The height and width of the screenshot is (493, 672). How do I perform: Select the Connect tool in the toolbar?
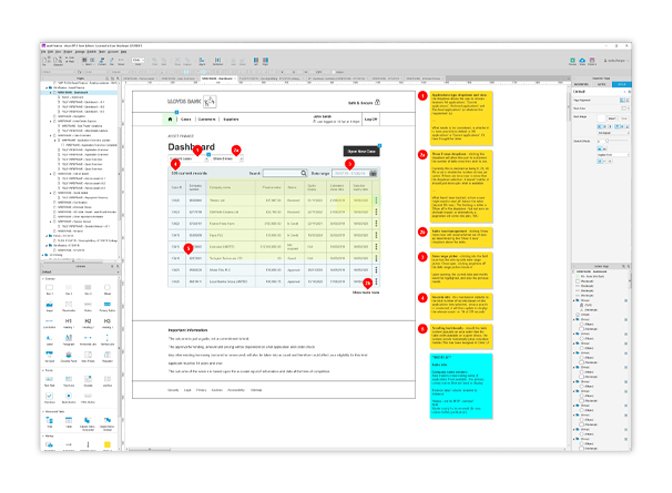[102, 61]
